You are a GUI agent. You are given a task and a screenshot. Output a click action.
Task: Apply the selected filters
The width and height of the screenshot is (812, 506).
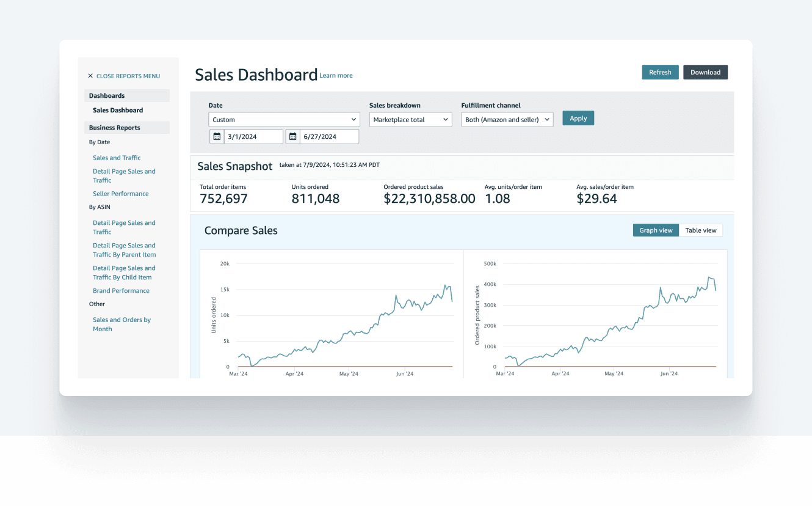pyautogui.click(x=578, y=119)
